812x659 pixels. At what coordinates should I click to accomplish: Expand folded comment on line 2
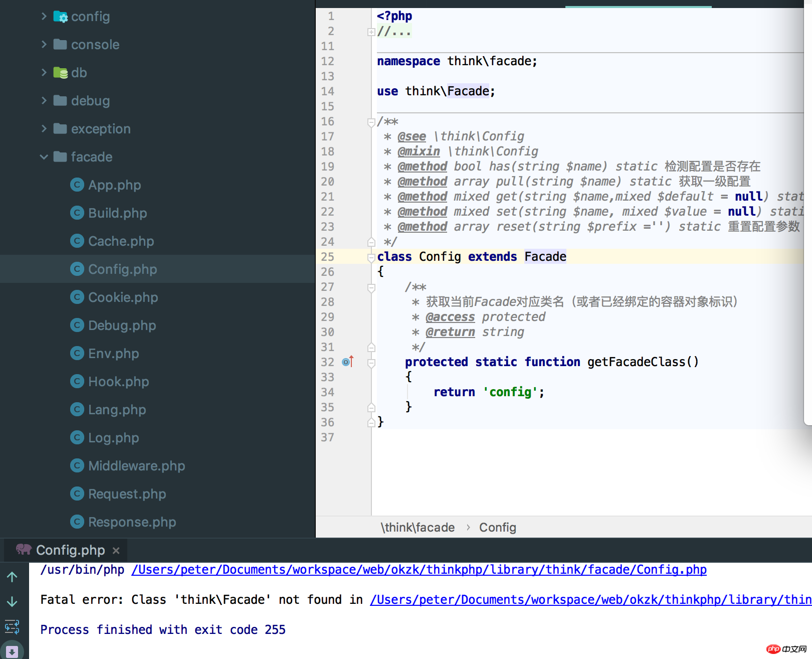point(371,32)
